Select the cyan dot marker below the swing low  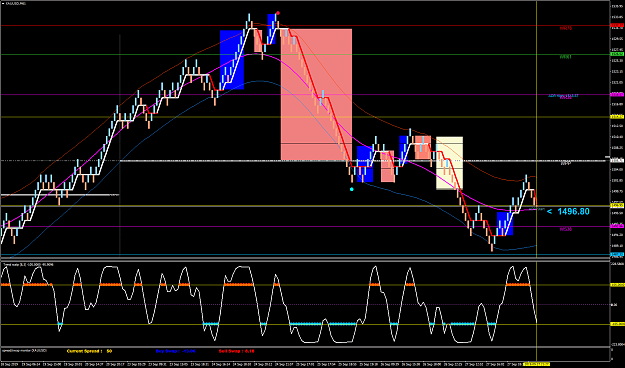coord(352,189)
